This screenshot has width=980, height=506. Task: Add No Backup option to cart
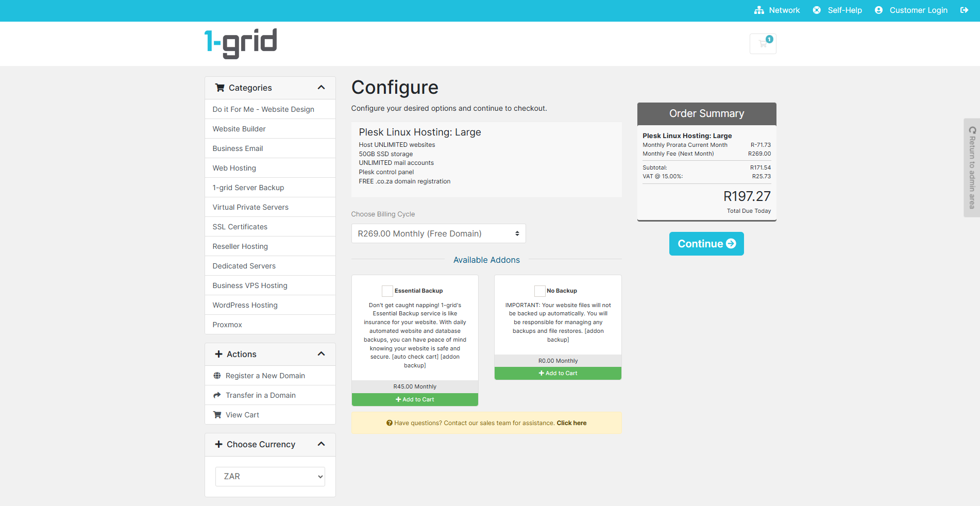(x=558, y=374)
